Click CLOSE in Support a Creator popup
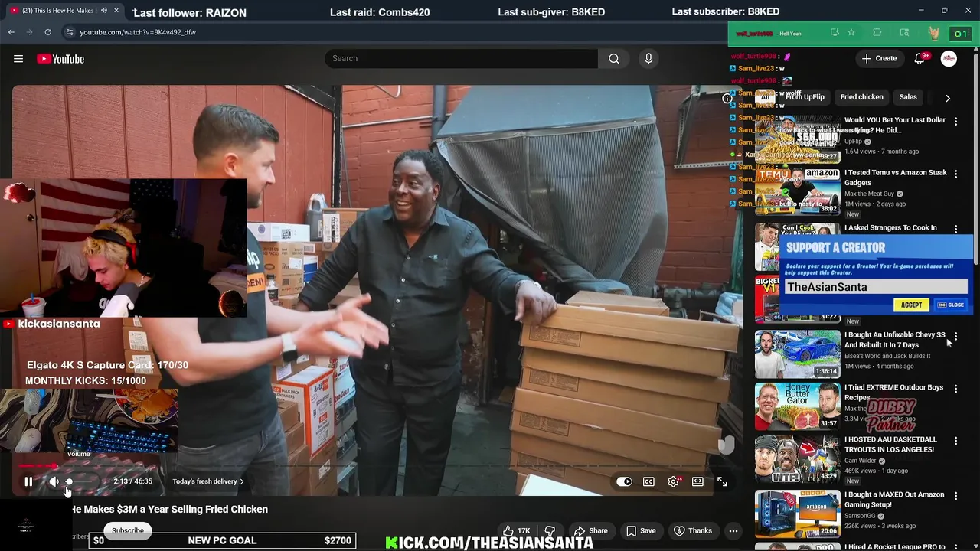This screenshot has width=980, height=551. pos(951,305)
